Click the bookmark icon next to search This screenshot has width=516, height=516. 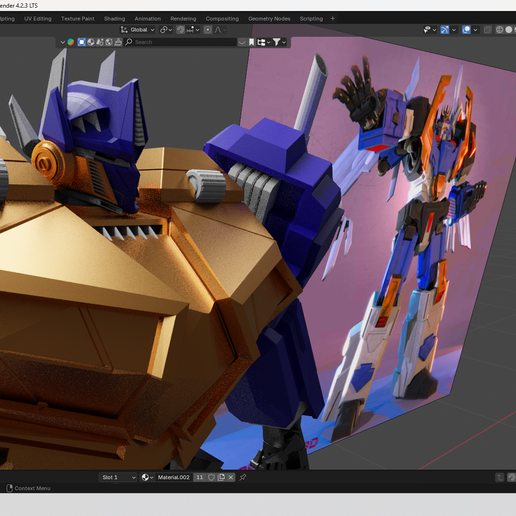(x=252, y=42)
